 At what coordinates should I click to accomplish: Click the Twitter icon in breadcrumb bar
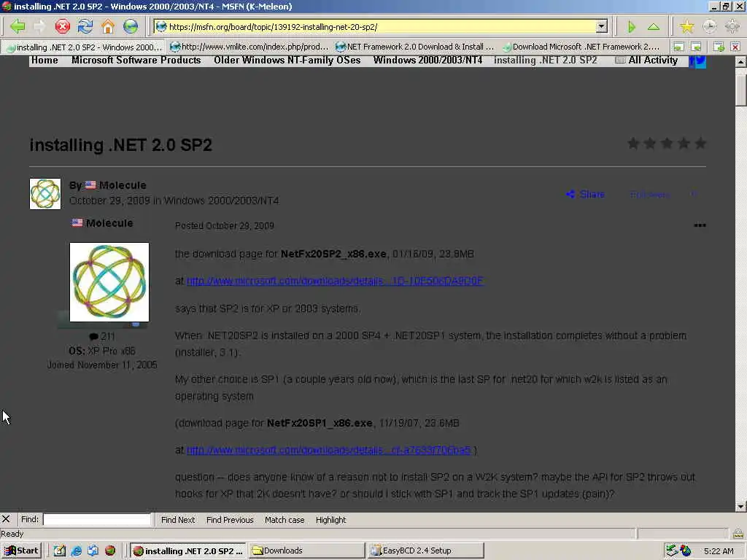click(x=701, y=61)
